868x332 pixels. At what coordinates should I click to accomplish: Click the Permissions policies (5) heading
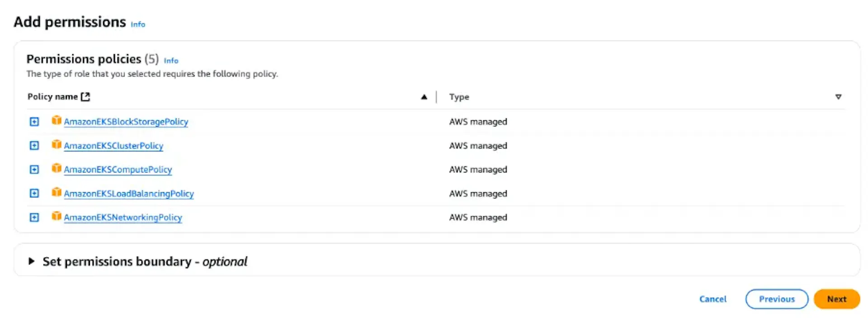pyautogui.click(x=93, y=59)
